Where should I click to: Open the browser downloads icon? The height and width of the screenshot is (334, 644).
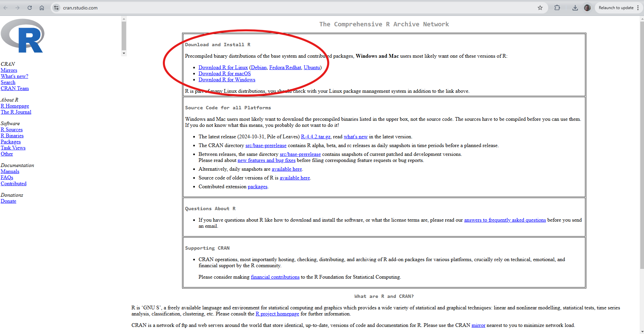[x=575, y=8]
